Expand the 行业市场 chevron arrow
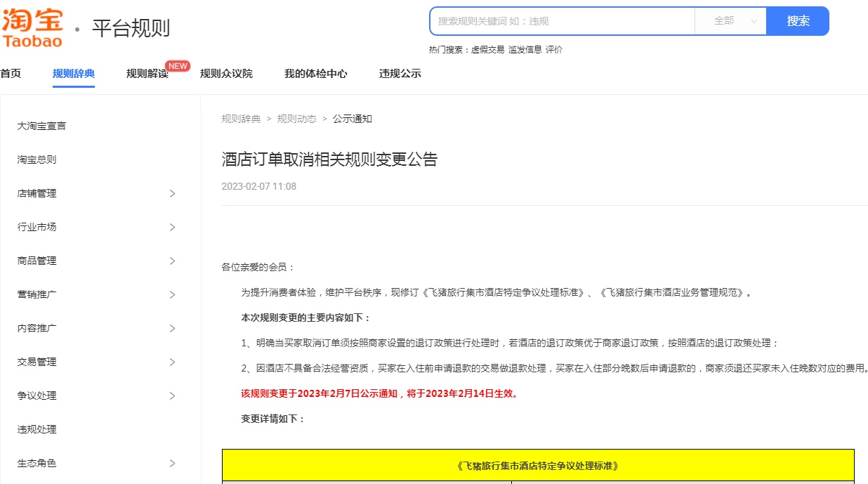This screenshot has height=484, width=868. point(173,228)
